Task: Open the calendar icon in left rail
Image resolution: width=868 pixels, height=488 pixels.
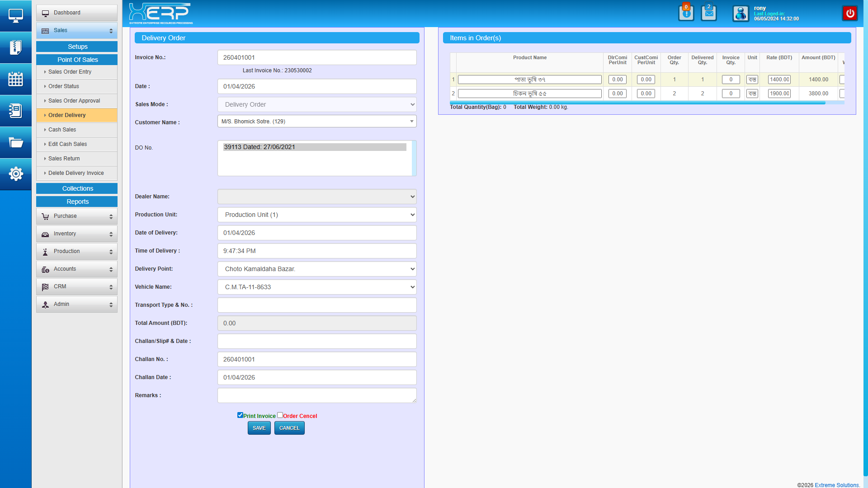Action: click(x=15, y=79)
